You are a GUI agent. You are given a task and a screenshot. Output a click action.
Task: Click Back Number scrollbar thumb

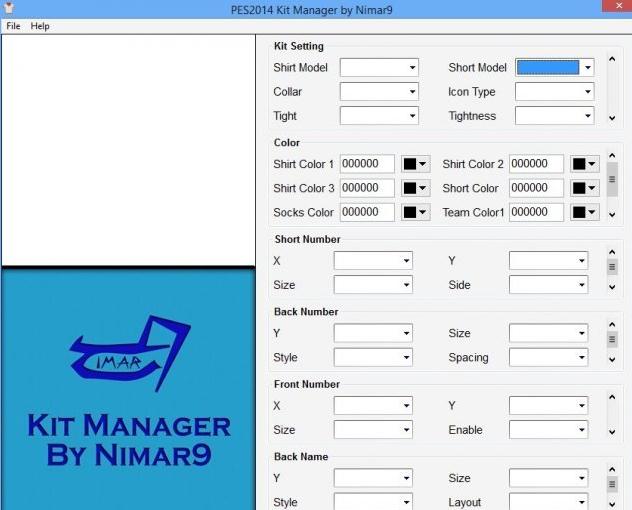point(612,339)
